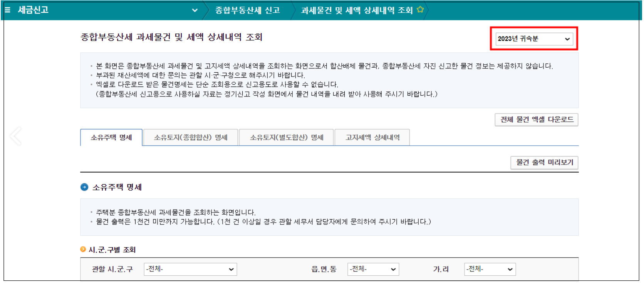This screenshot has width=644, height=283.
Task: Open the 관할 시.군.구 dropdown
Action: tap(190, 269)
